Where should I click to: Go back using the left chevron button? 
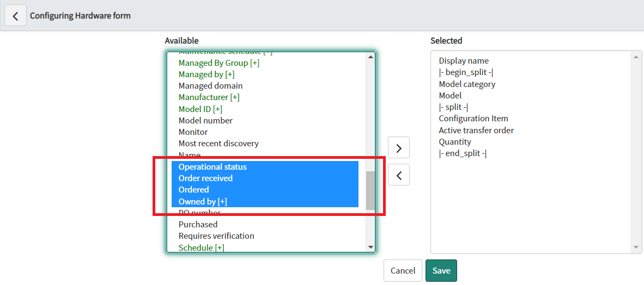[x=16, y=16]
